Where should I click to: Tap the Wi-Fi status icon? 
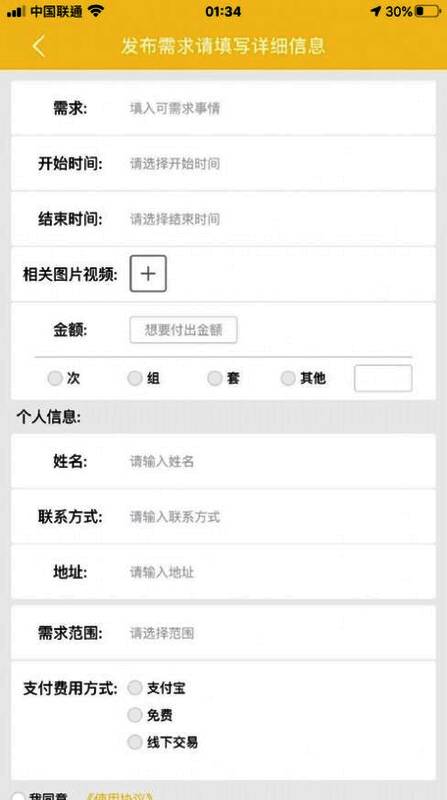(x=95, y=11)
